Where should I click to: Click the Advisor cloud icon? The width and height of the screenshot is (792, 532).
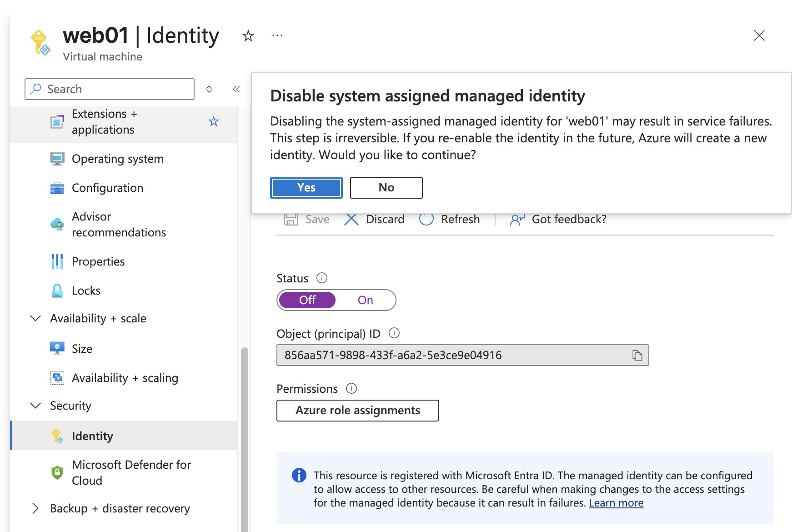(x=57, y=225)
